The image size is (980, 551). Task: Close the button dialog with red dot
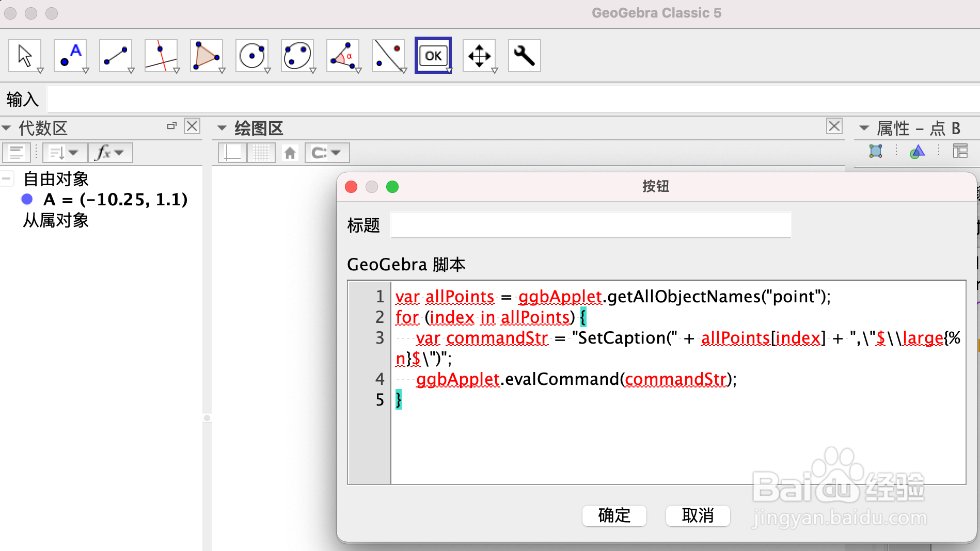click(x=351, y=187)
